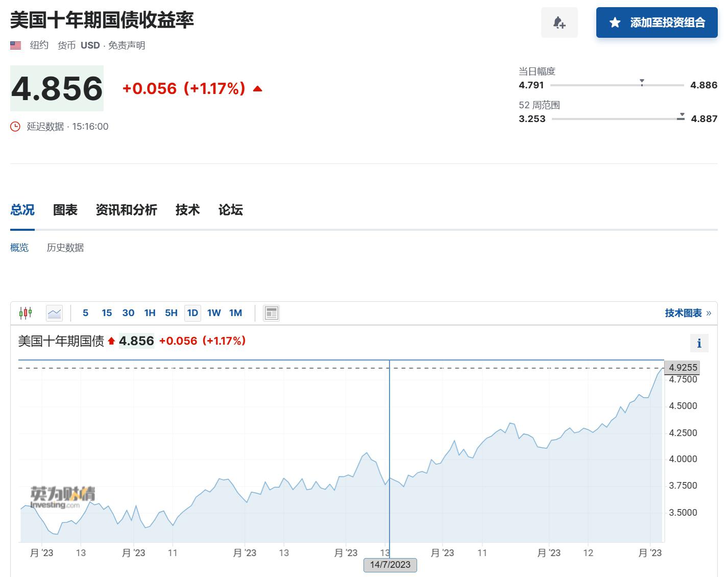Click the star icon in 添加至投资组合 button
Screen dimensions: 728x577
point(614,22)
